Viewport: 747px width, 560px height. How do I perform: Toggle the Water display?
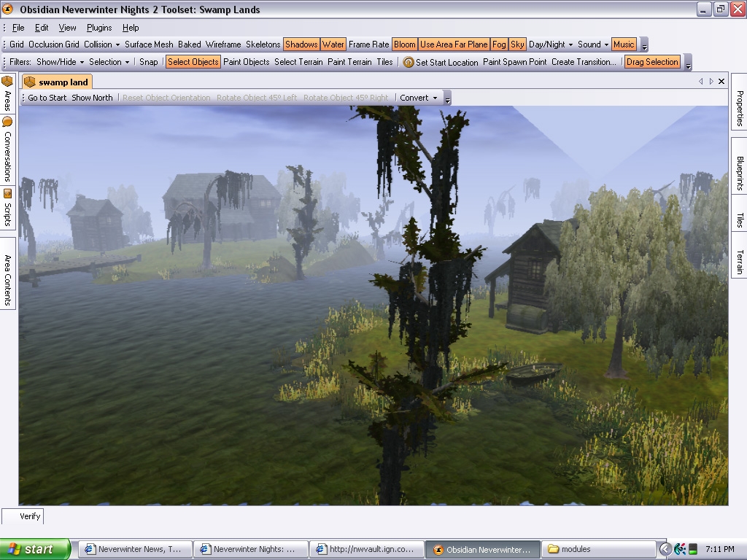[x=333, y=44]
